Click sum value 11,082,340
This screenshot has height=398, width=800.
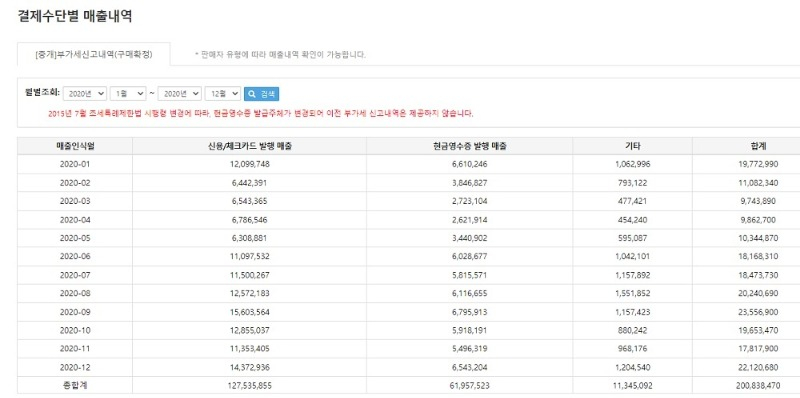coord(759,183)
